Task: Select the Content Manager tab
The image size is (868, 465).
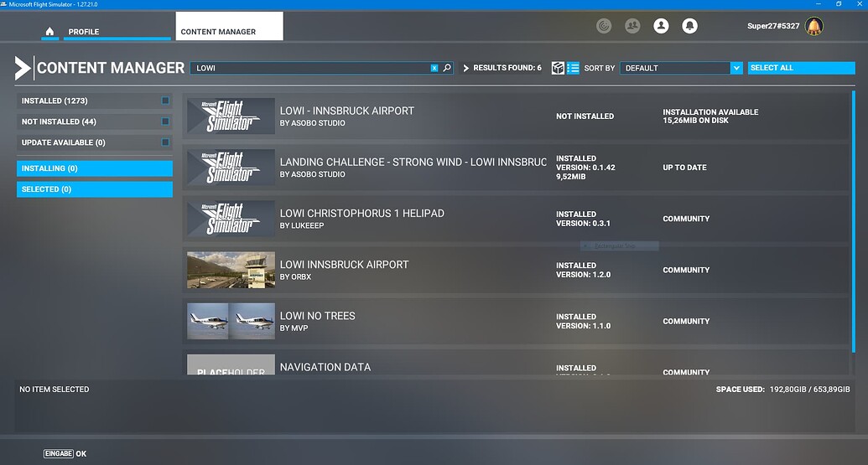Action: 229,26
